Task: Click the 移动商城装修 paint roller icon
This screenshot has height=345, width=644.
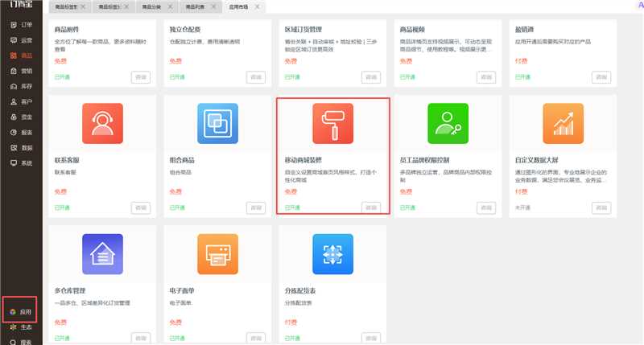Action: 332,124
